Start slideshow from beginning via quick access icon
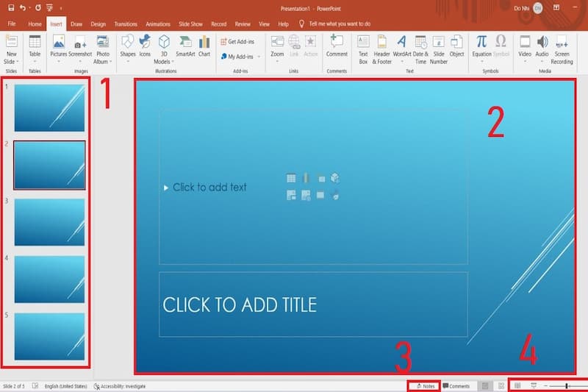This screenshot has width=588, height=392. 49,7
